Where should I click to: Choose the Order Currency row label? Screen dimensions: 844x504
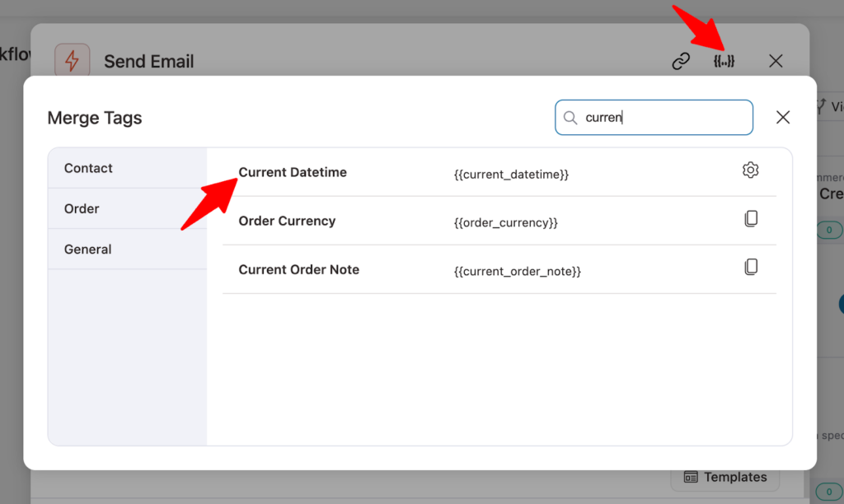click(287, 221)
